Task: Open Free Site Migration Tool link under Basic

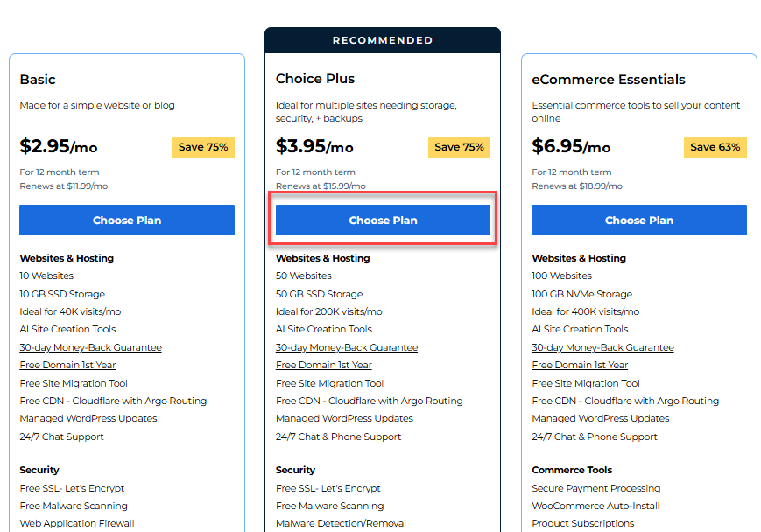Action: [74, 383]
